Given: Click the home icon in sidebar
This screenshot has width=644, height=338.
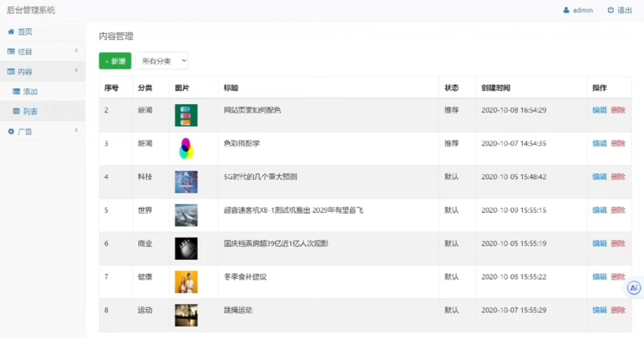Looking at the screenshot, I should point(11,32).
